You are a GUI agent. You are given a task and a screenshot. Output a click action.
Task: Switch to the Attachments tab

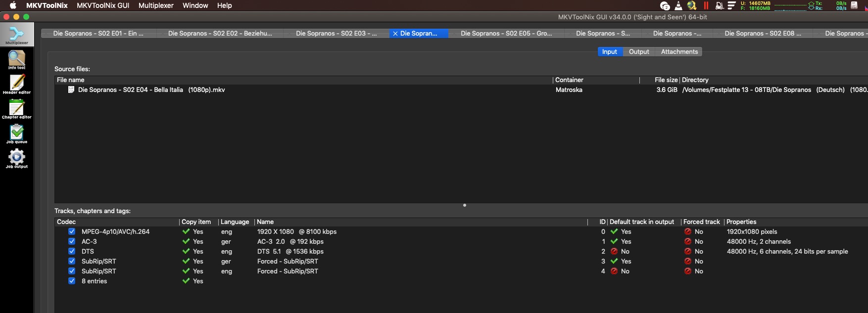pos(679,51)
